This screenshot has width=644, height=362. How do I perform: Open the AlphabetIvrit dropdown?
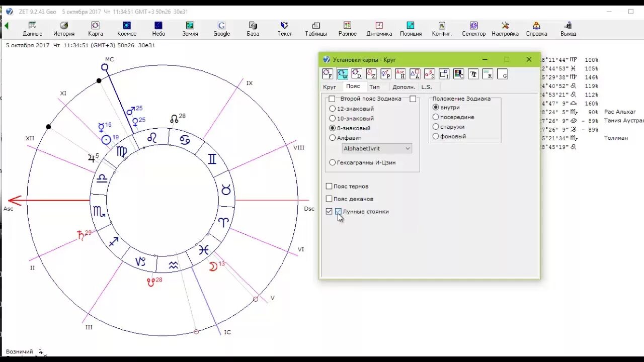(x=377, y=148)
